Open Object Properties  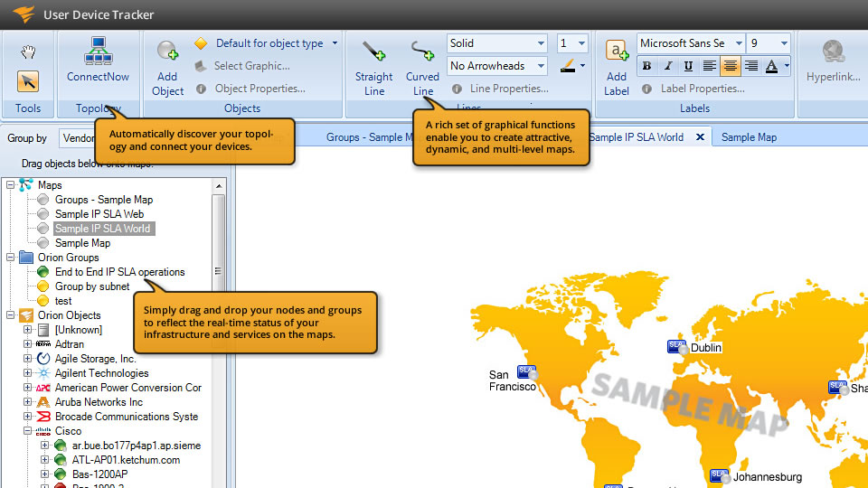(260, 89)
